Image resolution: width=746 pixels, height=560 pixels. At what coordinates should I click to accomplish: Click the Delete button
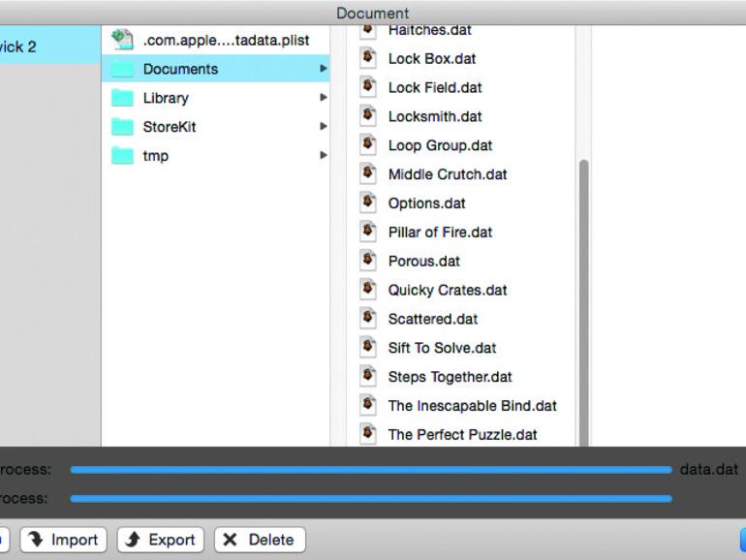[260, 540]
